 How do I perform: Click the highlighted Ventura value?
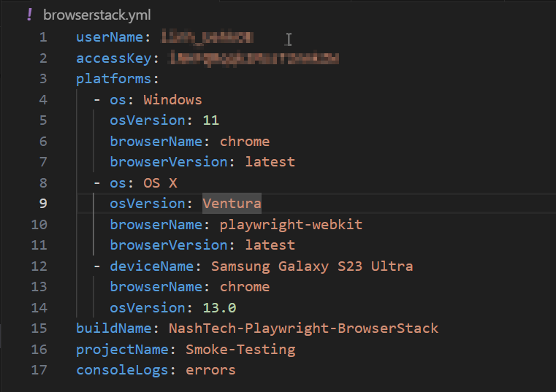[232, 203]
